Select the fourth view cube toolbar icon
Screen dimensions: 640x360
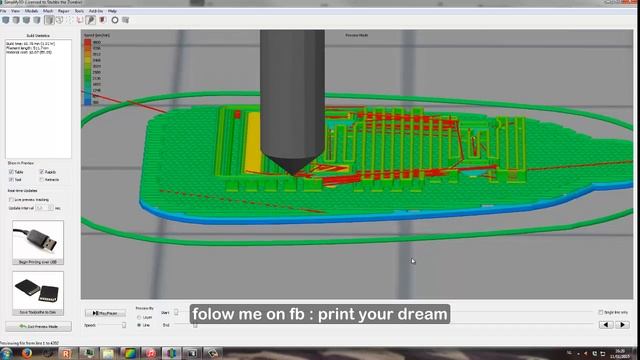pyautogui.click(x=37, y=20)
